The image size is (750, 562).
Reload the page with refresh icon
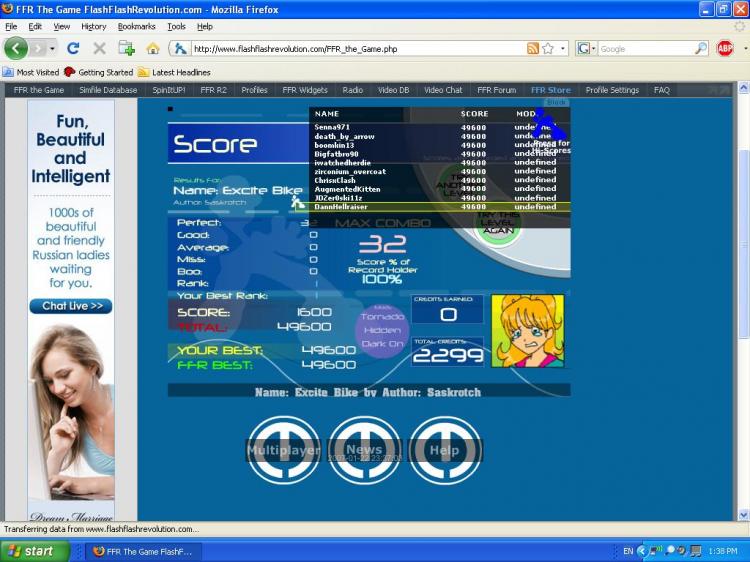coord(73,48)
